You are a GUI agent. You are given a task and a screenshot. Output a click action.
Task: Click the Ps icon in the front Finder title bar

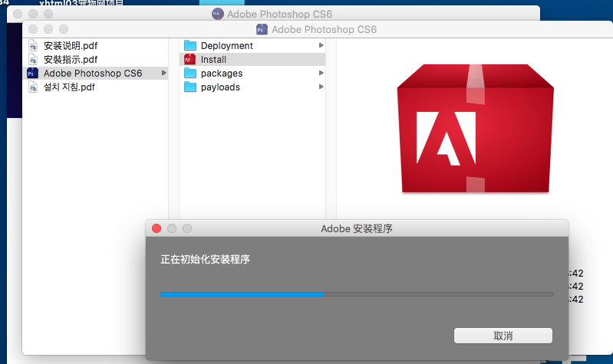[262, 29]
